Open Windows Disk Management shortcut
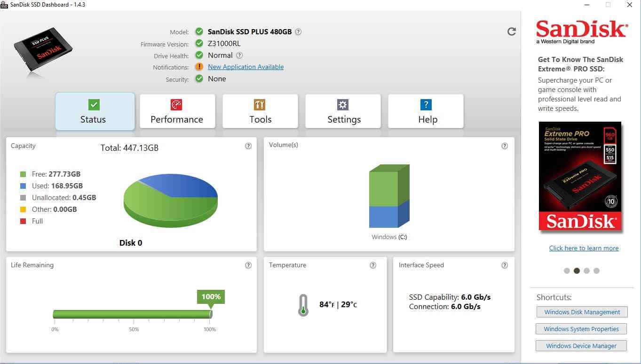 point(582,312)
